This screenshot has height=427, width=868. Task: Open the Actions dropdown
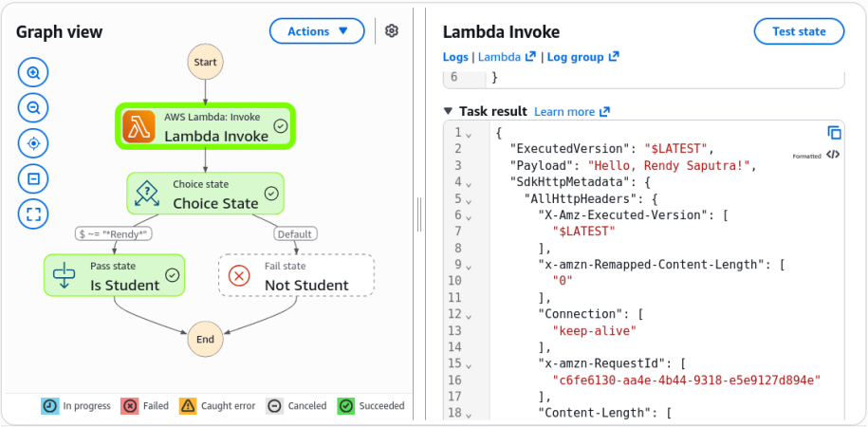[x=317, y=31]
